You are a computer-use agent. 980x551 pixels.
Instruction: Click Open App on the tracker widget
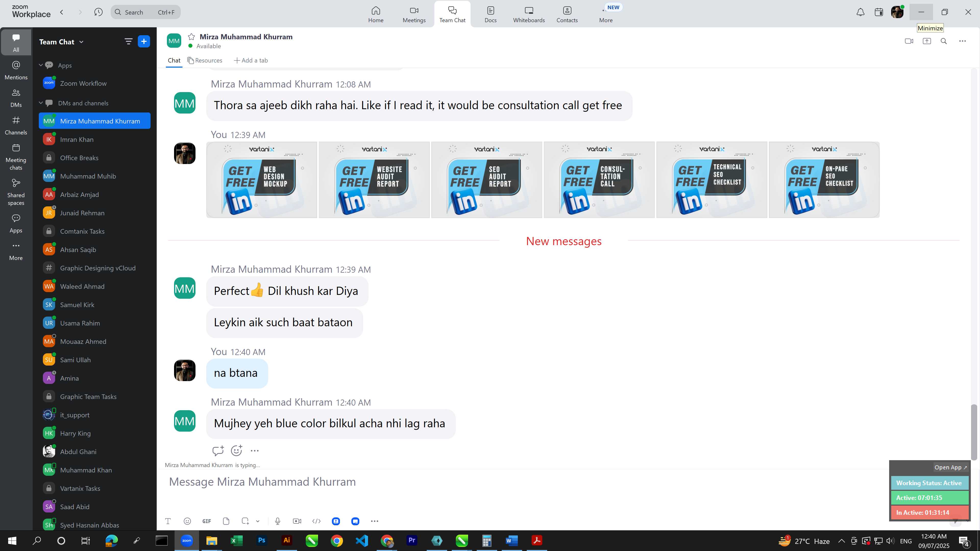pyautogui.click(x=950, y=467)
